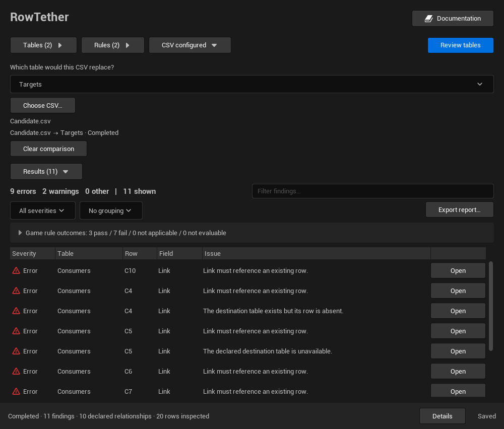The height and width of the screenshot is (429, 504).
Task: Sort by the Issue column header
Action: (317, 253)
